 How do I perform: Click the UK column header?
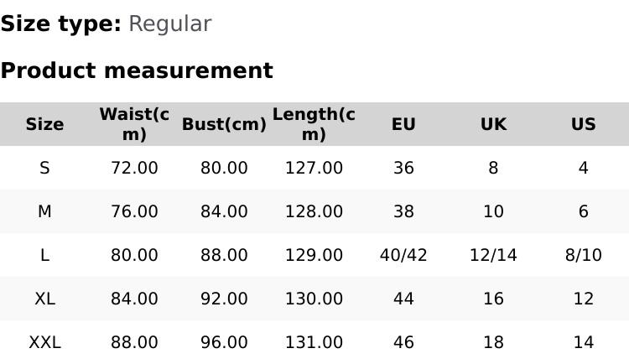click(493, 124)
